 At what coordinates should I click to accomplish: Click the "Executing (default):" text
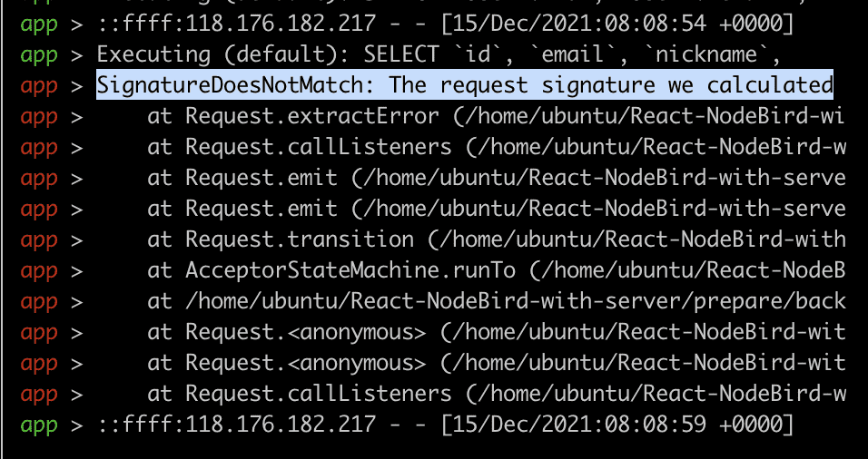(223, 55)
